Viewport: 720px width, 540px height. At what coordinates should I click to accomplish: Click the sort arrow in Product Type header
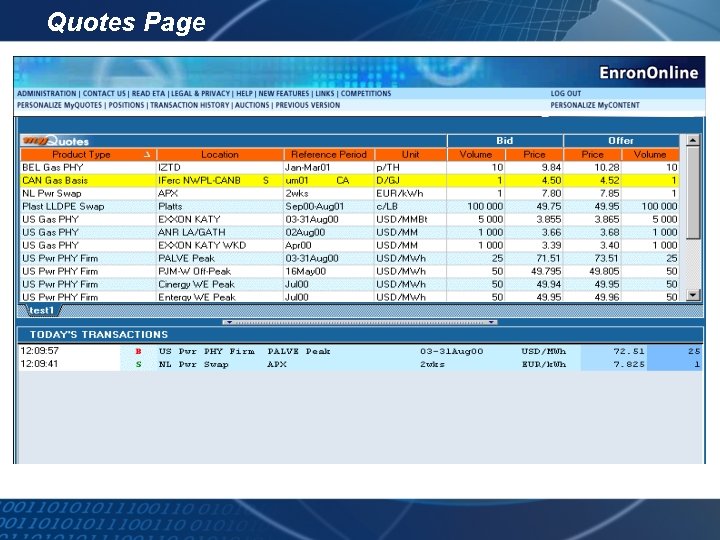tap(147, 155)
